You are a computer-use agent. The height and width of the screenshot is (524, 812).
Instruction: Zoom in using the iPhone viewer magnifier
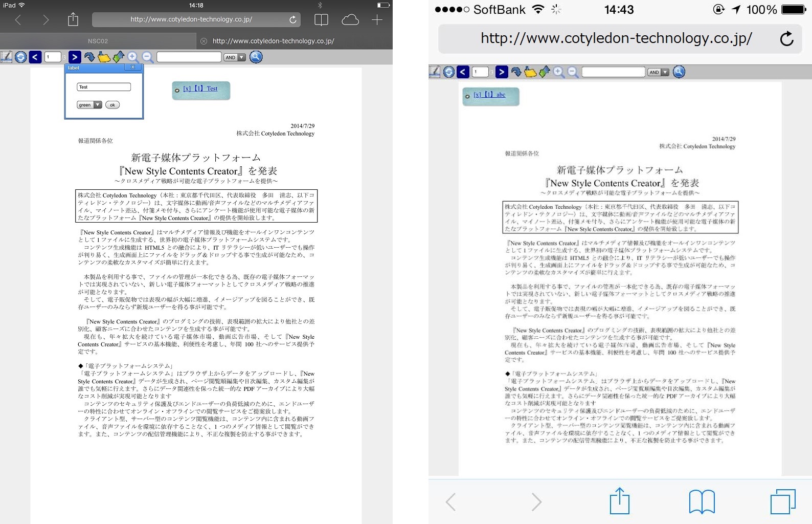click(558, 72)
